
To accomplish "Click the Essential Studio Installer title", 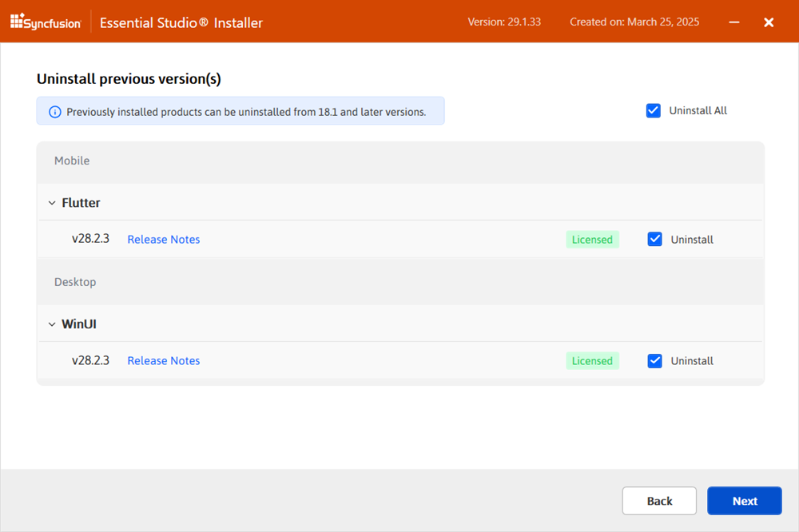I will coord(181,23).
